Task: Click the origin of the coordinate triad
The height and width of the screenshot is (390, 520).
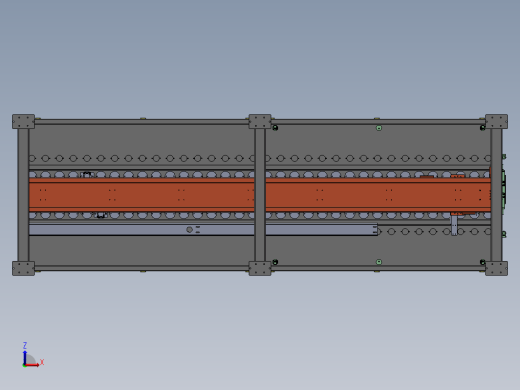Action: tap(24, 365)
